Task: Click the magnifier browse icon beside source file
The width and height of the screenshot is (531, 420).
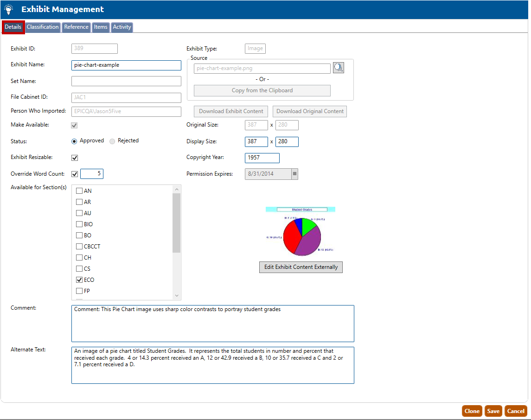Action: tap(339, 68)
